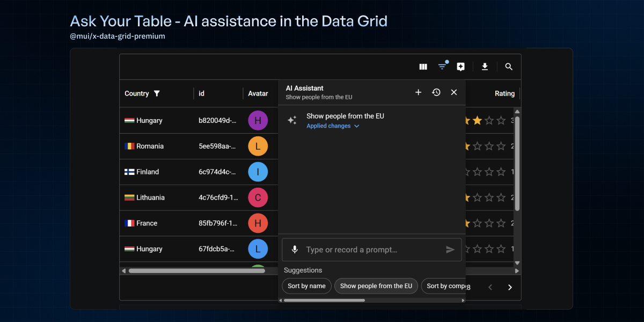Click the id column header
This screenshot has width=644, height=322.
pyautogui.click(x=218, y=93)
